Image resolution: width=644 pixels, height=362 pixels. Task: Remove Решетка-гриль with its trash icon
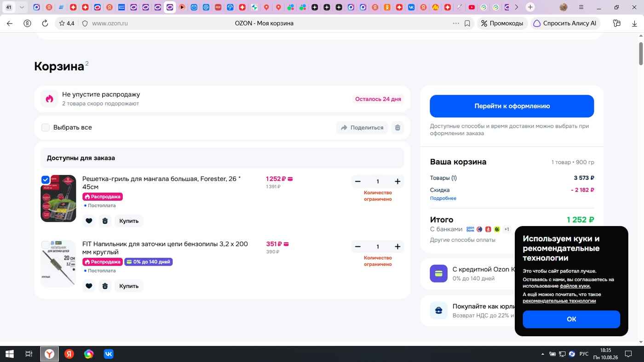pyautogui.click(x=105, y=221)
